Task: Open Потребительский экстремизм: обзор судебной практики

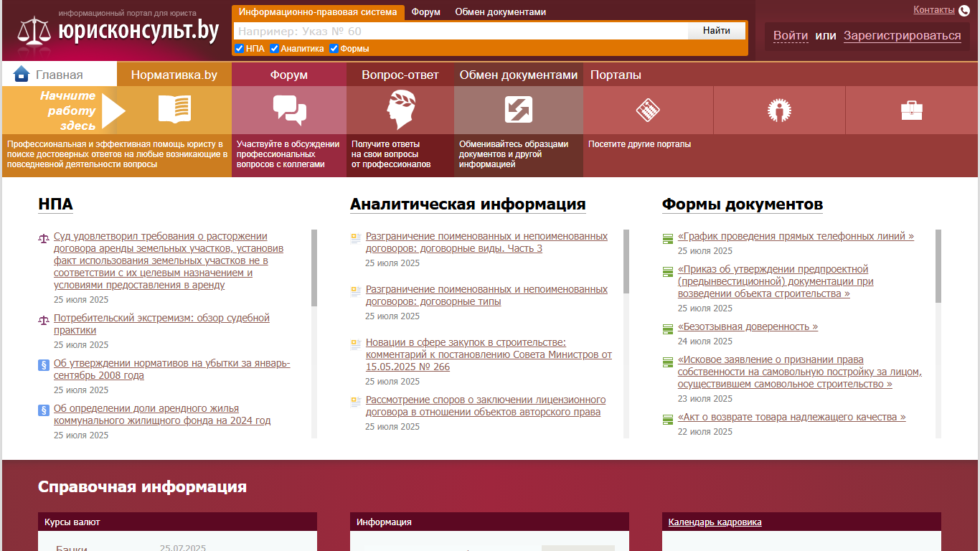Action: (x=161, y=324)
